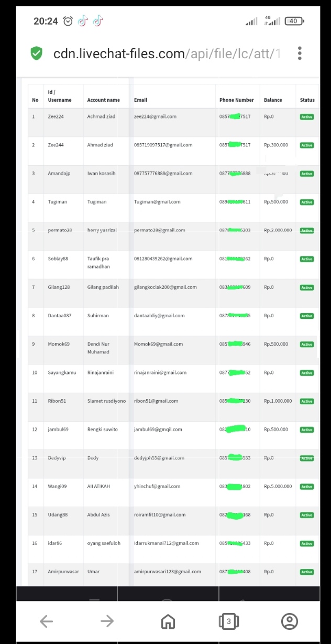Click Active status for Wangi09

coord(307,487)
